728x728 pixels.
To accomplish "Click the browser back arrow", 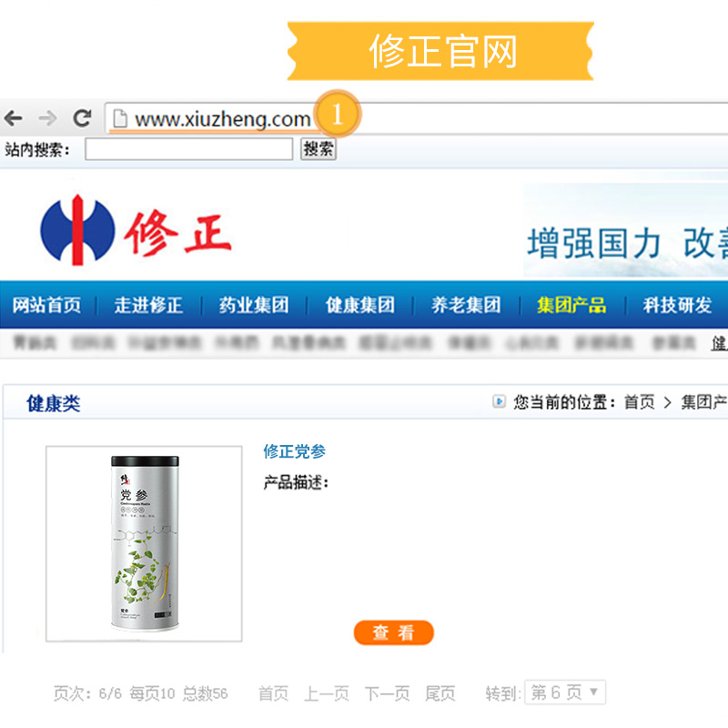I will click(x=14, y=118).
